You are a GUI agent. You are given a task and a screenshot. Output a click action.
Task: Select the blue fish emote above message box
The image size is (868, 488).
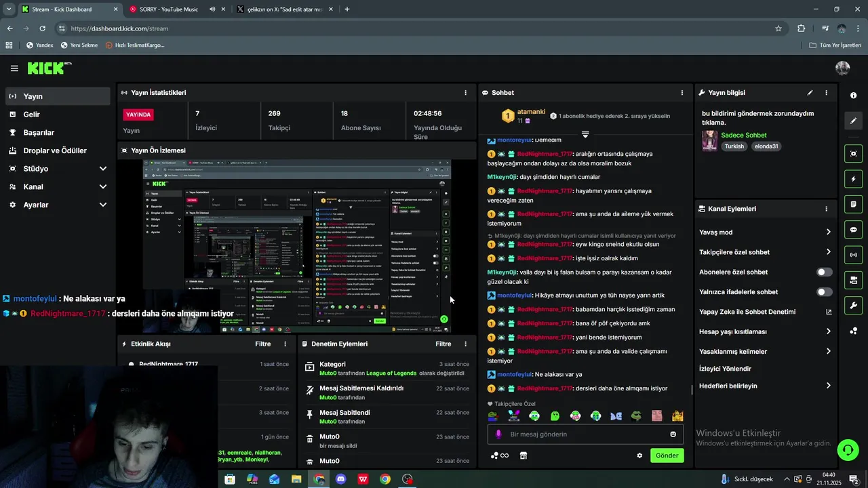click(x=616, y=415)
